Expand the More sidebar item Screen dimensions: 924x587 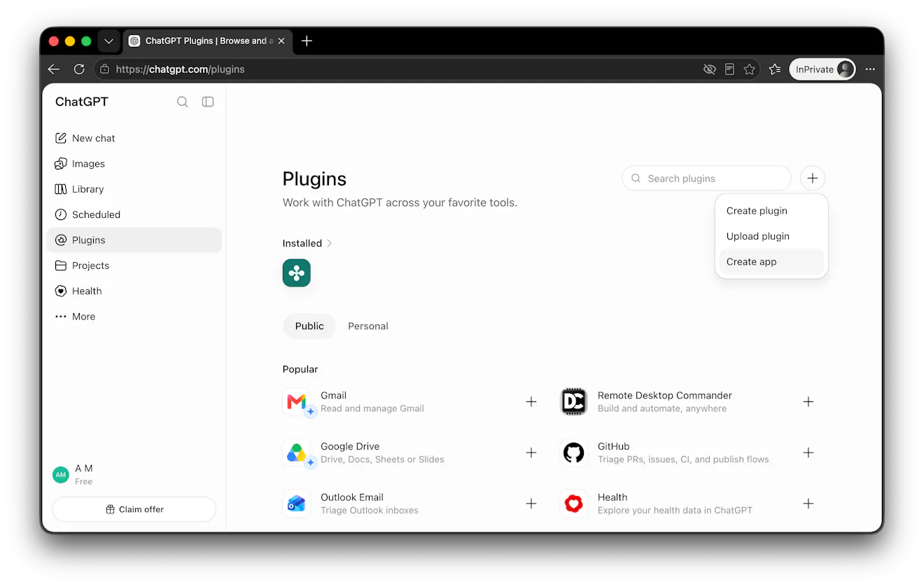[x=134, y=317]
